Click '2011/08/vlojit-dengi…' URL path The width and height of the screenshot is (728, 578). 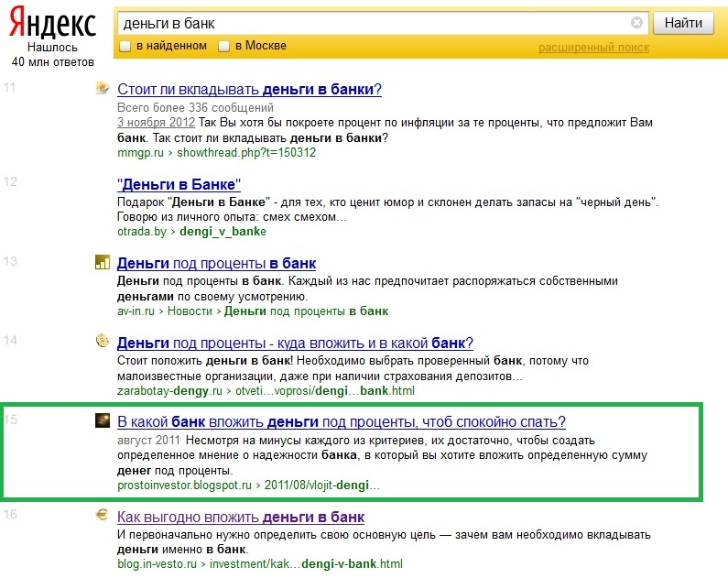pyautogui.click(x=321, y=485)
